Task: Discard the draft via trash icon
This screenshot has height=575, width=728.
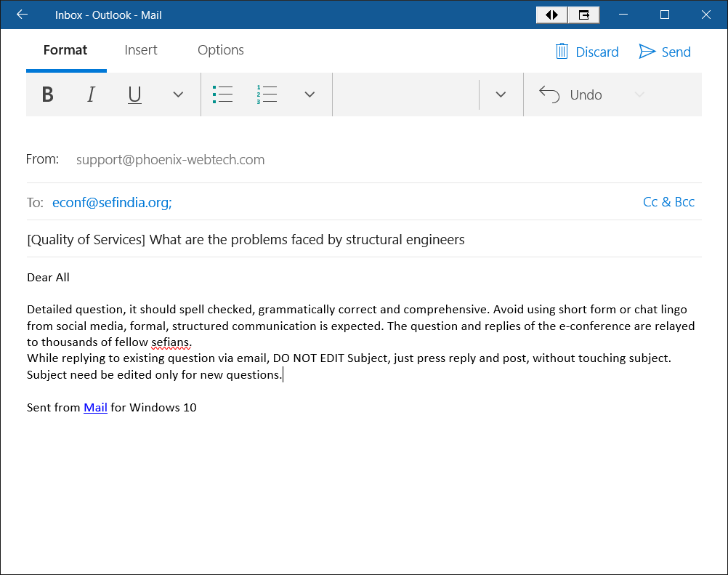Action: pyautogui.click(x=562, y=52)
